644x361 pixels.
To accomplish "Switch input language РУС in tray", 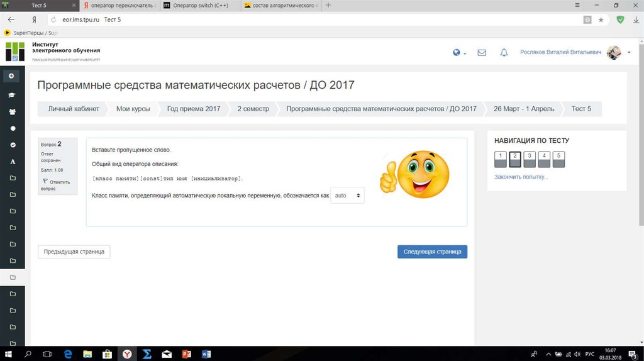I will [x=590, y=354].
